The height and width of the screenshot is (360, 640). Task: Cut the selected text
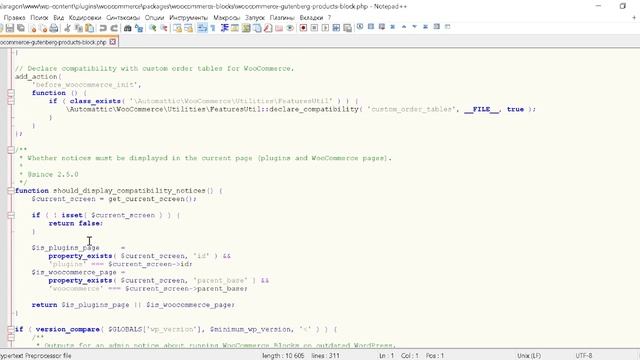67,28
